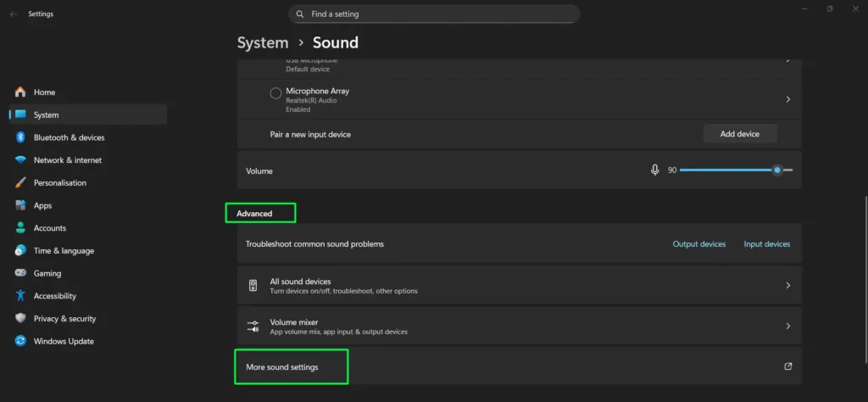Click the System monitor icon in sidebar
The height and width of the screenshot is (402, 868).
pyautogui.click(x=20, y=114)
